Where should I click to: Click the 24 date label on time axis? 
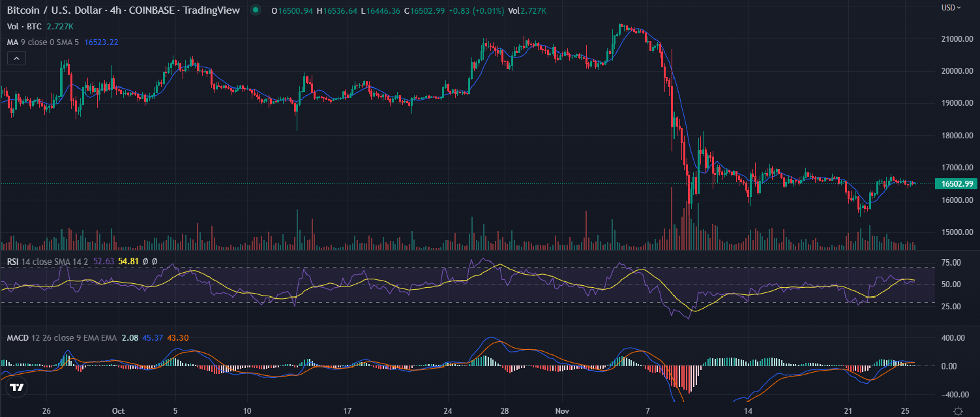pos(448,412)
